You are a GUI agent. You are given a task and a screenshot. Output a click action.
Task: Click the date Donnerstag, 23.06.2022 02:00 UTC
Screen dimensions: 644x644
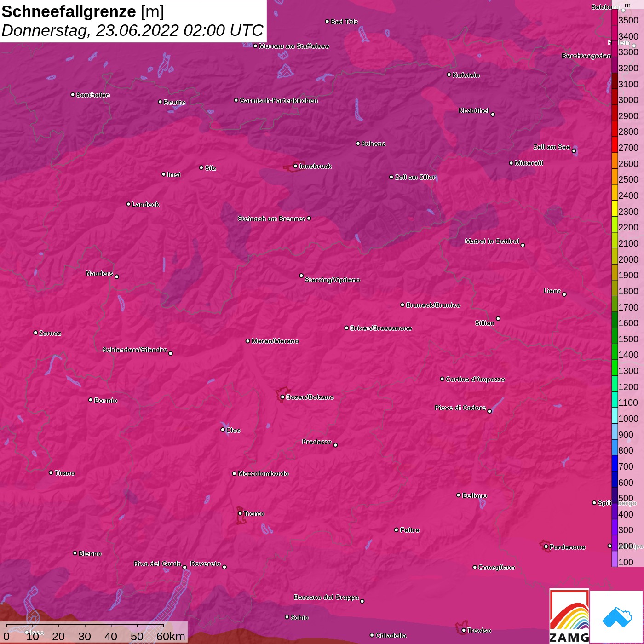click(132, 30)
